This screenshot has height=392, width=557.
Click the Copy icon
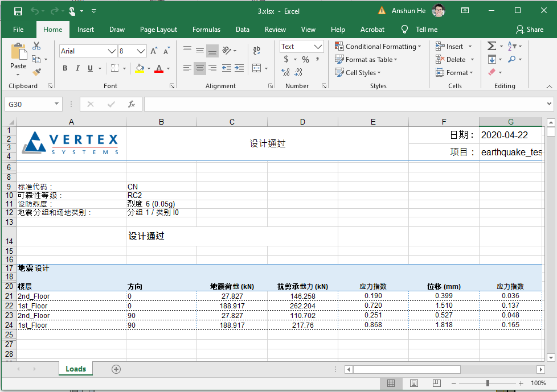coord(36,59)
